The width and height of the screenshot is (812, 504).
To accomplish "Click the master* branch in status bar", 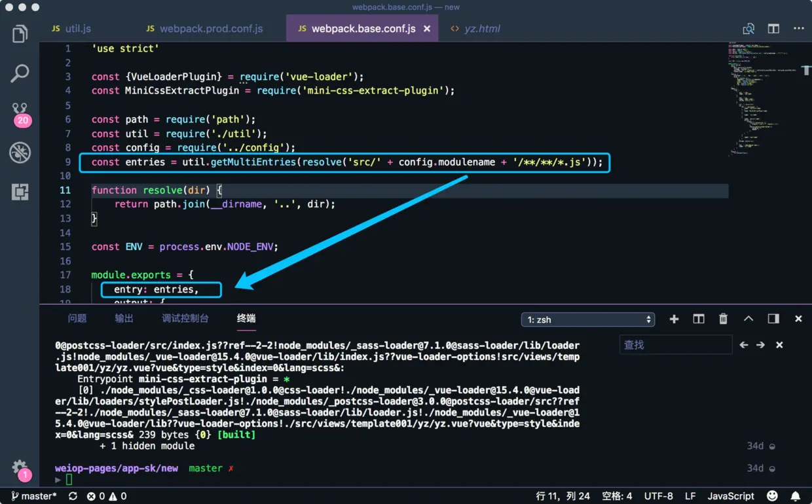I will (34, 496).
